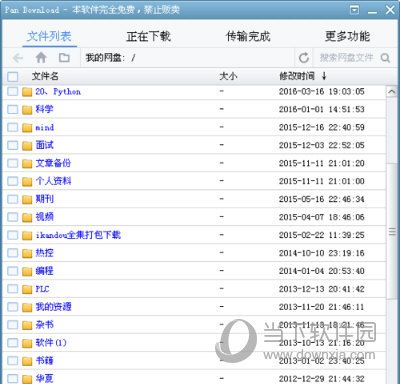This screenshot has width=400, height=384.
Task: Refresh the file list
Action: click(x=304, y=58)
